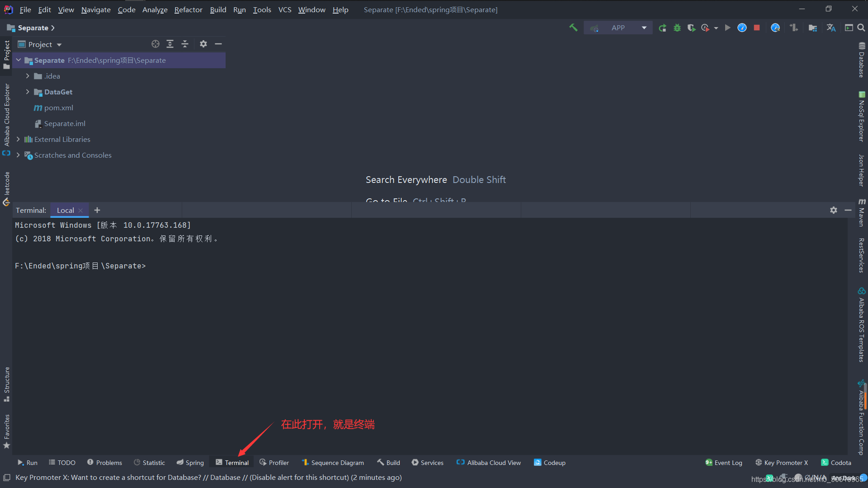
Task: Open the Refactor menu
Action: coord(189,9)
